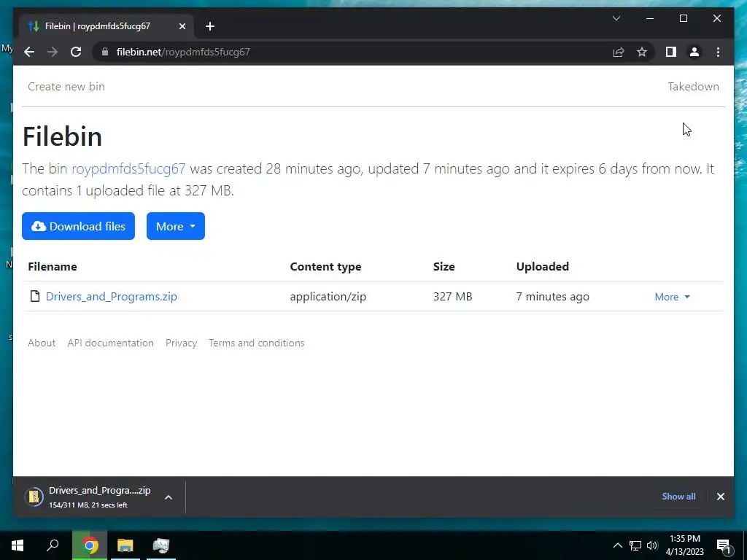This screenshot has width=747, height=560.
Task: Show hidden system tray icons
Action: tap(617, 545)
